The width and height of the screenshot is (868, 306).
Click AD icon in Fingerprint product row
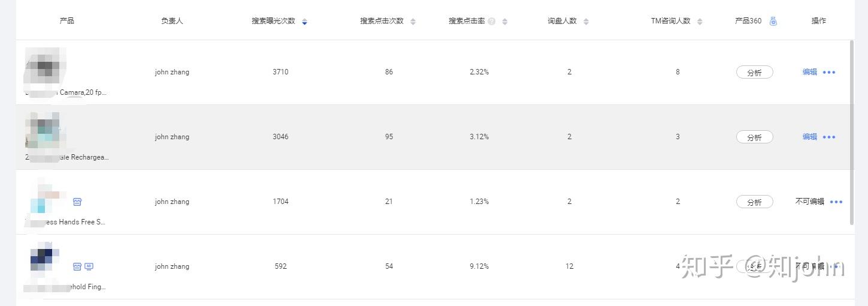tap(89, 266)
